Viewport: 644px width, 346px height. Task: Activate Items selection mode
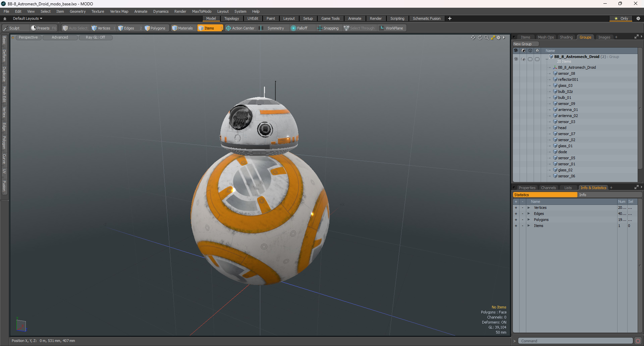pyautogui.click(x=210, y=28)
